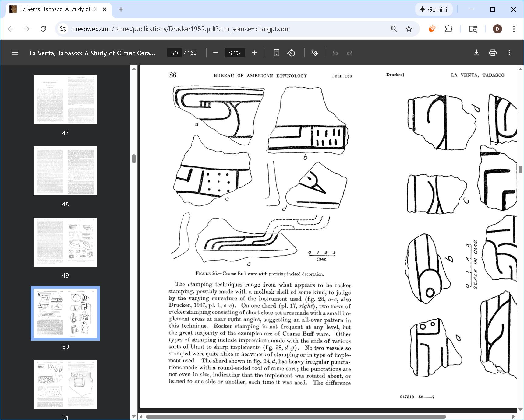Open the Chrome three-dot menu
This screenshot has width=524, height=420.
[x=514, y=29]
